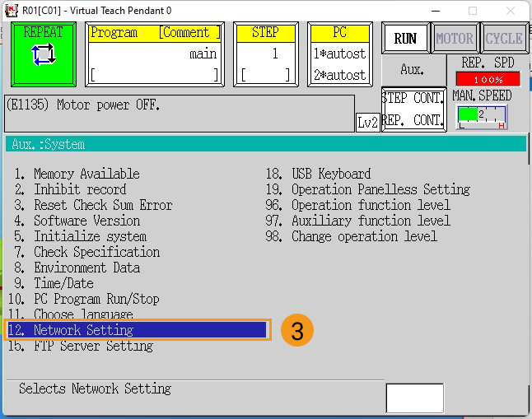Click the Aux. function button
Screen dimensions: 532x419
412,70
